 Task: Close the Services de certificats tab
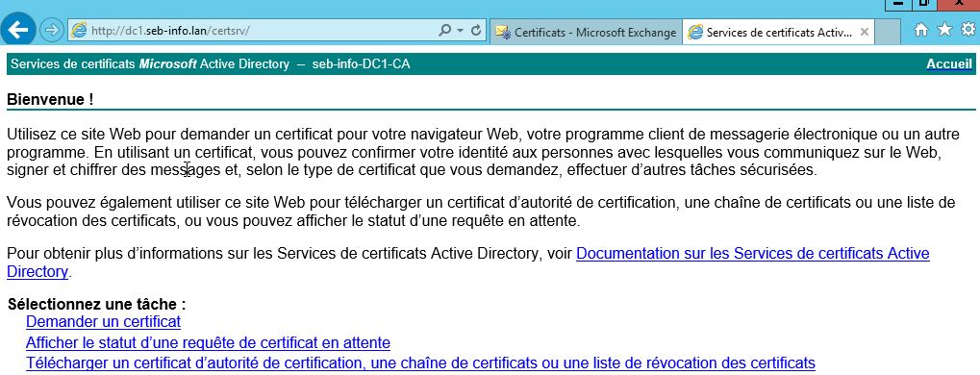[864, 33]
